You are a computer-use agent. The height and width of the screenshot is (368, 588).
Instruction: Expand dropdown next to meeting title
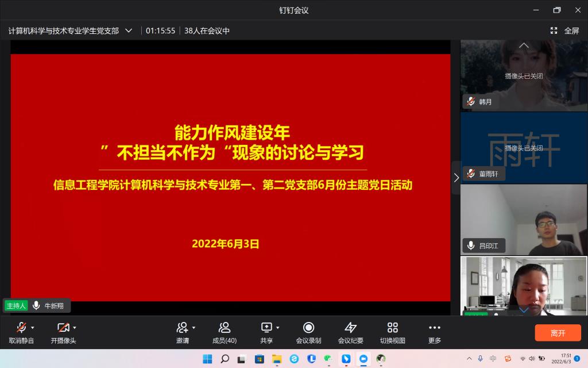coord(129,30)
